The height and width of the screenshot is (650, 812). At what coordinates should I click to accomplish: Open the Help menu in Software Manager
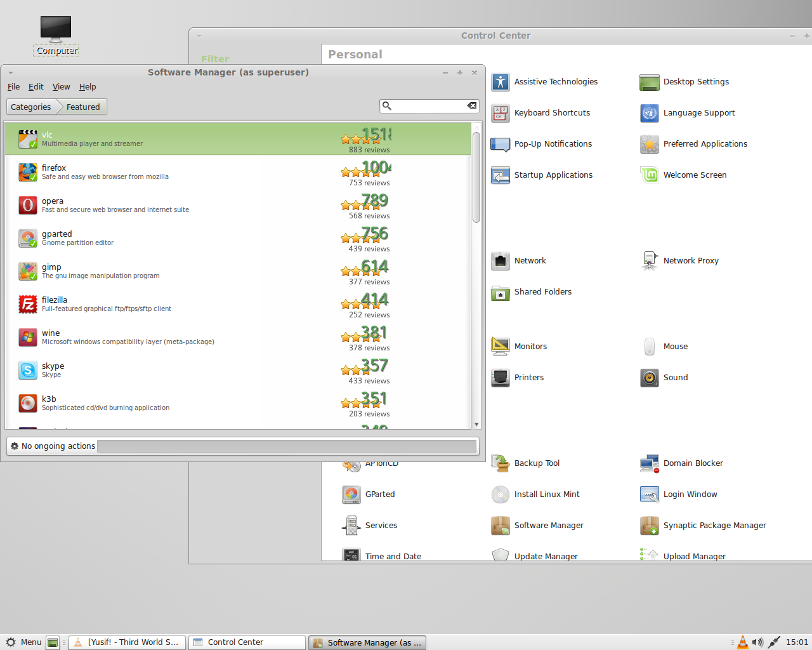[x=88, y=87]
